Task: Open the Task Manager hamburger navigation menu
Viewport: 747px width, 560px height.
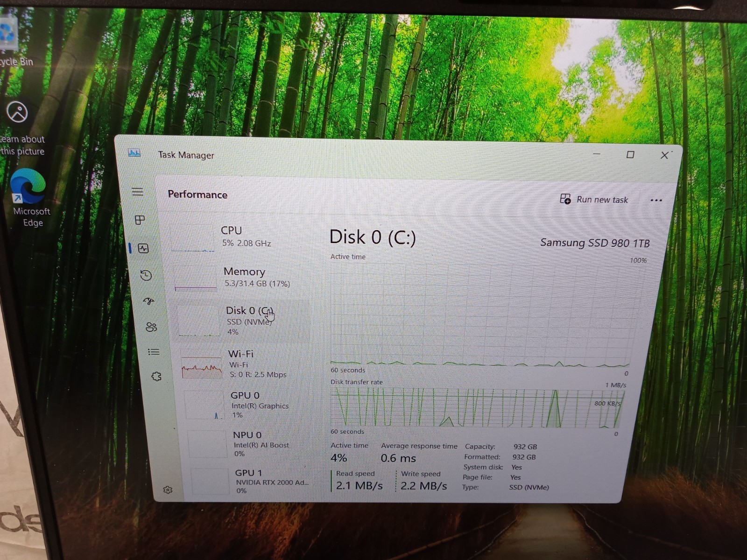Action: click(x=137, y=192)
